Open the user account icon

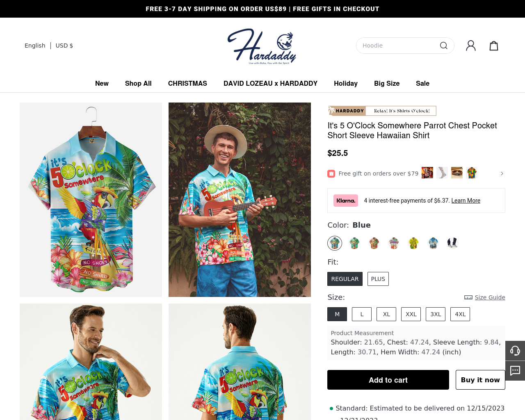471,46
